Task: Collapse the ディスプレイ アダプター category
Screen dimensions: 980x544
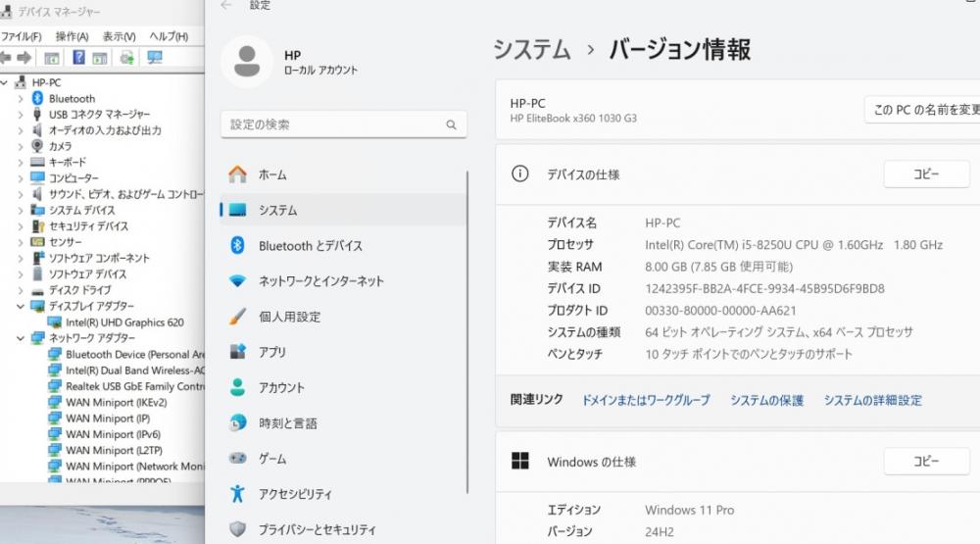Action: (21, 306)
